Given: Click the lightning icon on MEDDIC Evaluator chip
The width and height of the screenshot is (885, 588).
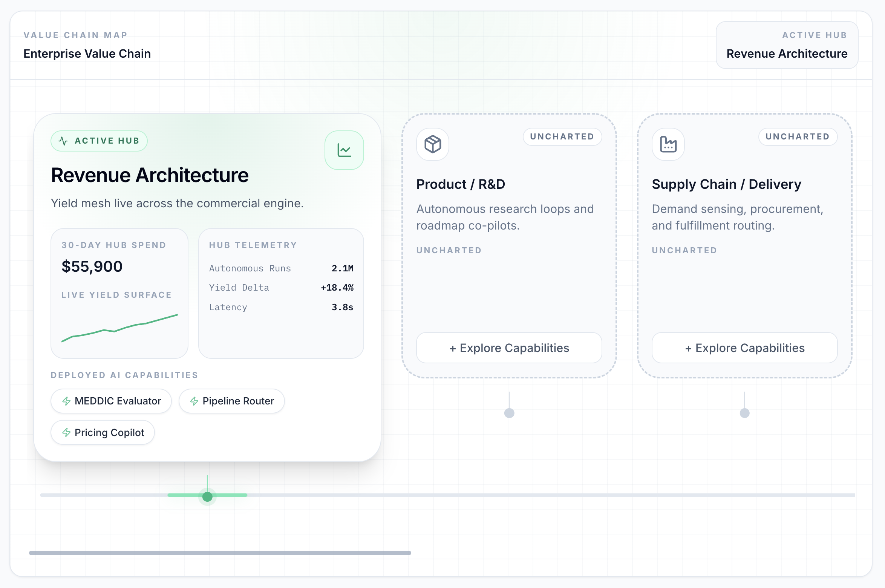Looking at the screenshot, I should 66,401.
